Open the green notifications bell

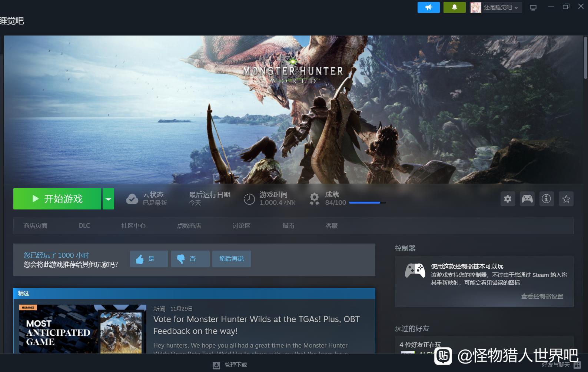point(454,7)
